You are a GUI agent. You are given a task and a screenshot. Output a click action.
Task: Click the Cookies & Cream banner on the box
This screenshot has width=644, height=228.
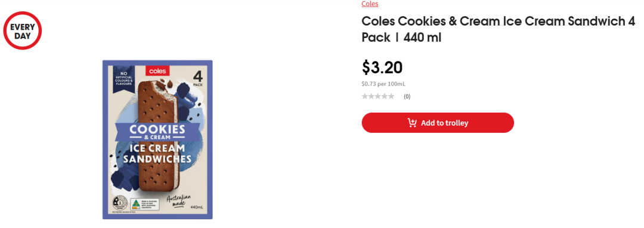[157, 132]
